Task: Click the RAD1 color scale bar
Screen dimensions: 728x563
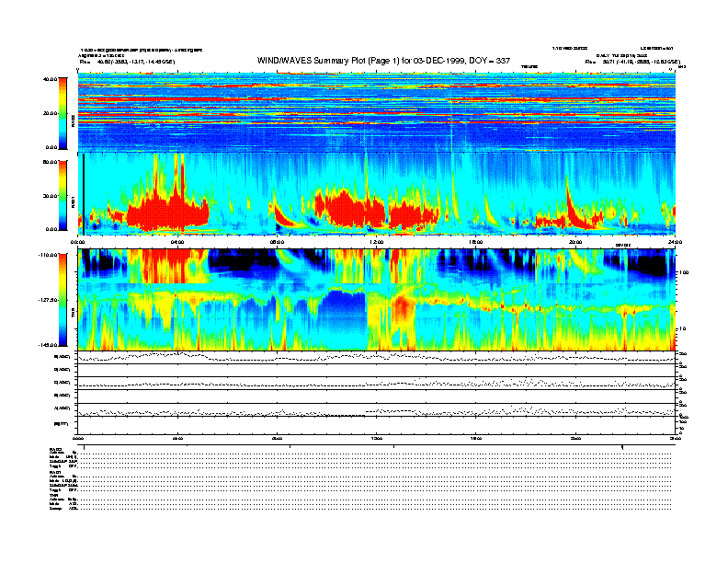Action: tap(63, 195)
